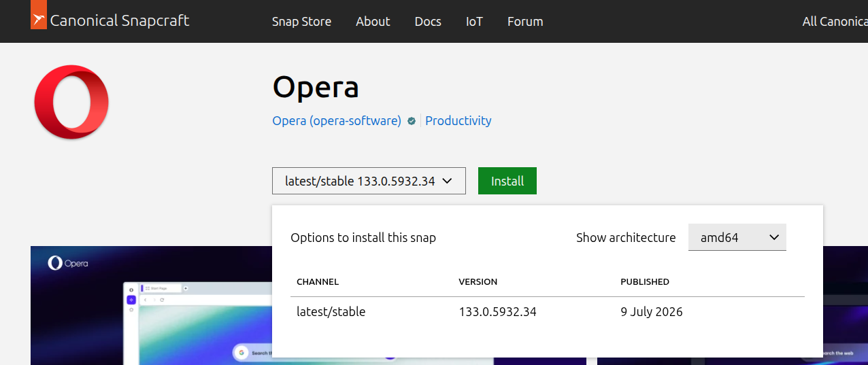Click the PUBLISHED column header
Viewport: 868px width, 365px height.
645,281
